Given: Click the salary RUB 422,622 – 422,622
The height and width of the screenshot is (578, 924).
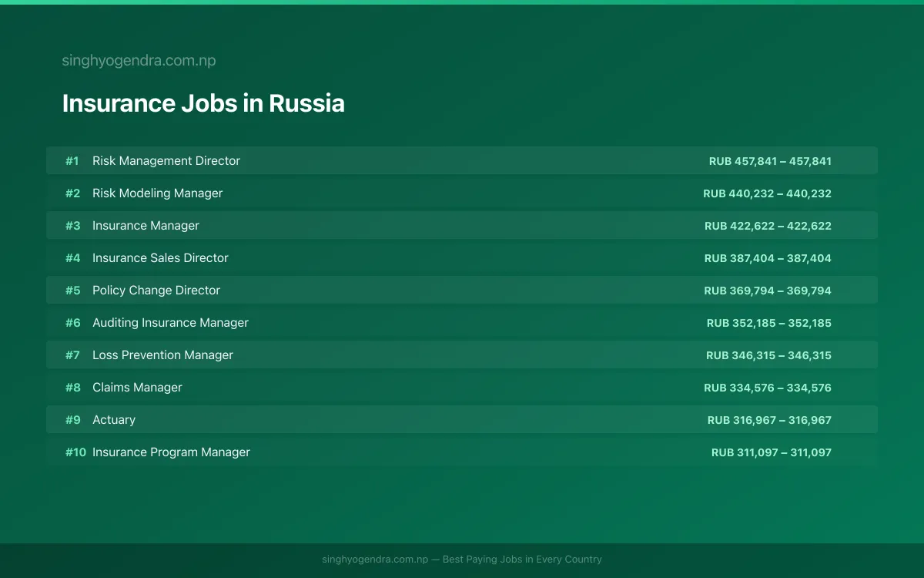Looking at the screenshot, I should [768, 226].
